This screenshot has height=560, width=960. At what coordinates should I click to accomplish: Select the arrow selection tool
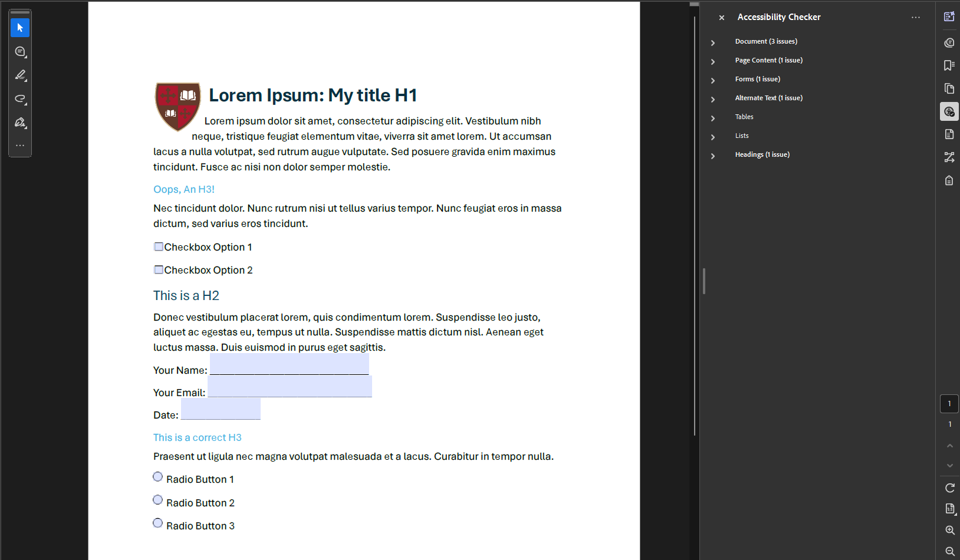[x=20, y=28]
